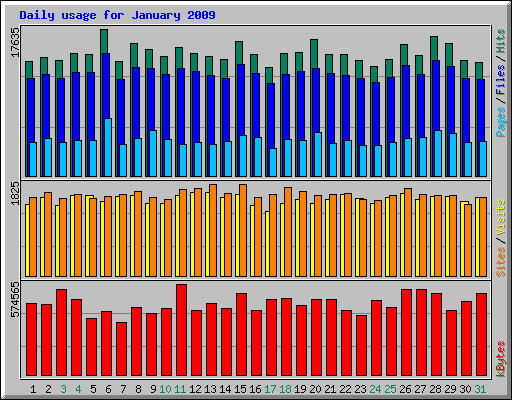Viewport: 512px width, 400px height.
Task: Select day label 27 on the x-axis
Action: click(x=420, y=389)
